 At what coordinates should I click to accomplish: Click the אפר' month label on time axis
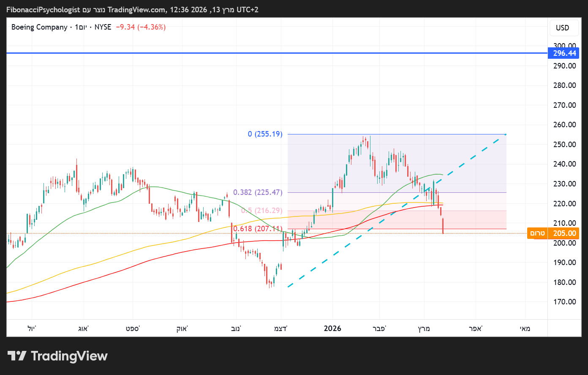(475, 328)
